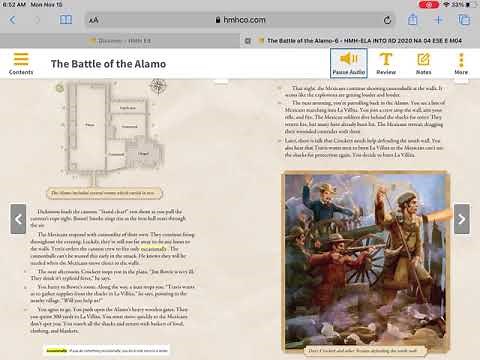Open the AA reader text-size menu

[94, 20]
